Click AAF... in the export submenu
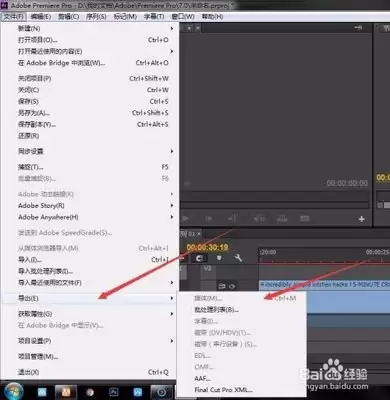Viewport: 390px width, 400px height. pos(202,378)
